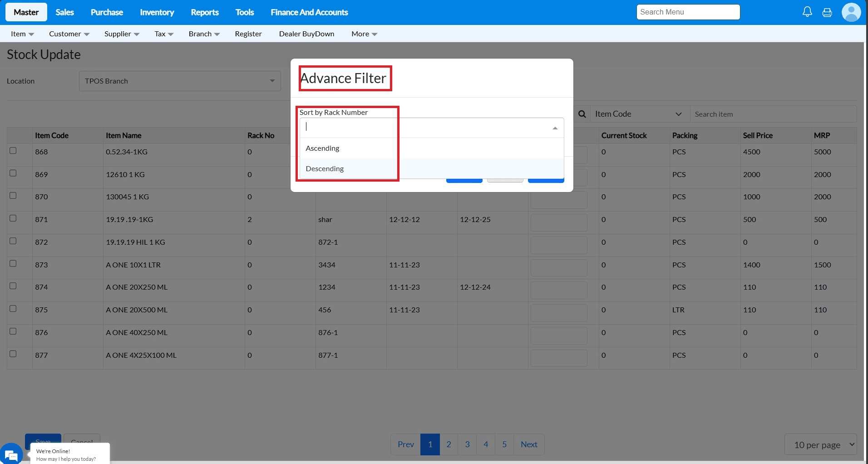868x464 pixels.
Task: Click the search magnifier icon
Action: click(582, 114)
